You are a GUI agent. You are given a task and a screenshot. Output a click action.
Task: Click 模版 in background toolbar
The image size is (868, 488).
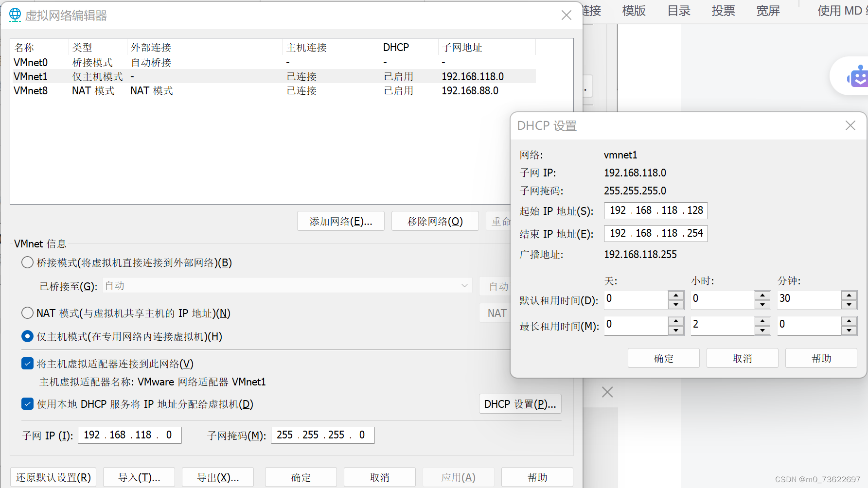pyautogui.click(x=634, y=11)
